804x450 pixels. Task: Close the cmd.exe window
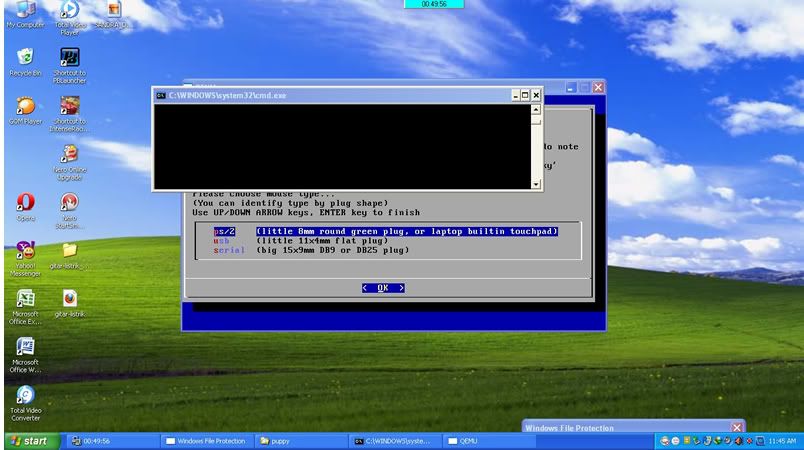pyautogui.click(x=536, y=95)
